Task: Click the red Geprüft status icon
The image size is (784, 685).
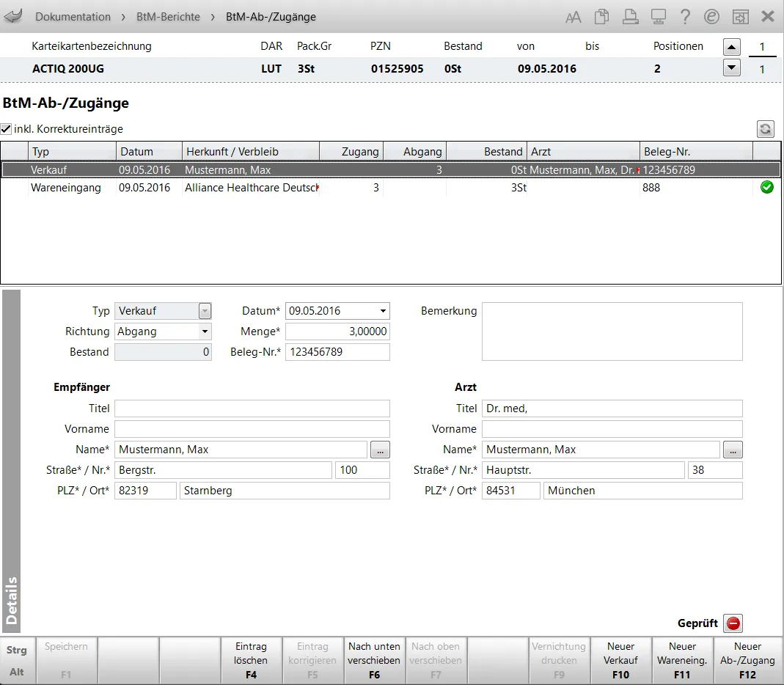Action: [x=733, y=623]
